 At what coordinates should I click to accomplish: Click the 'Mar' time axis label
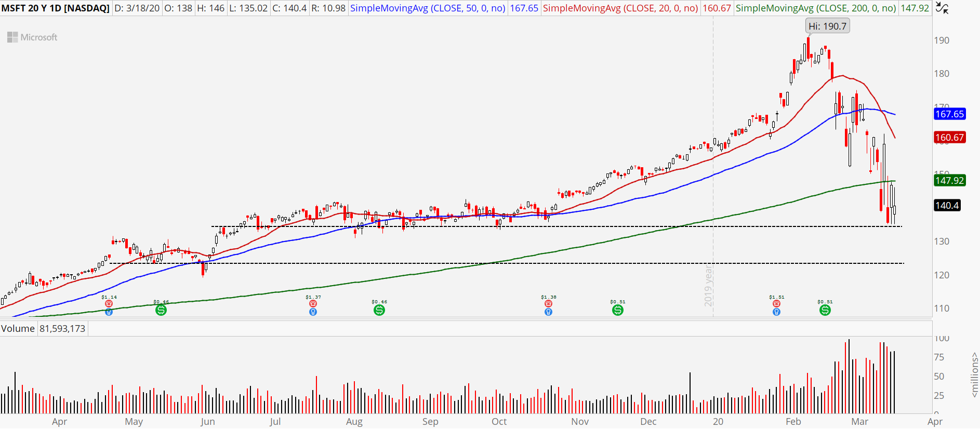860,422
